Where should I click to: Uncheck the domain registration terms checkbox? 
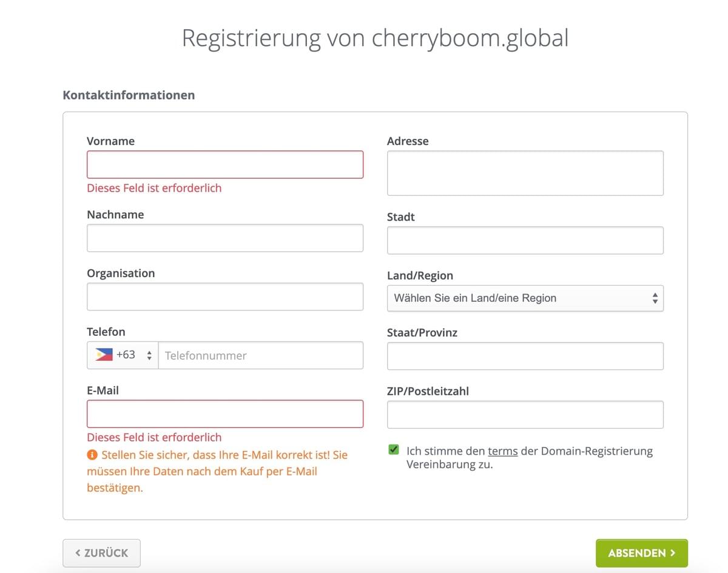click(x=393, y=449)
